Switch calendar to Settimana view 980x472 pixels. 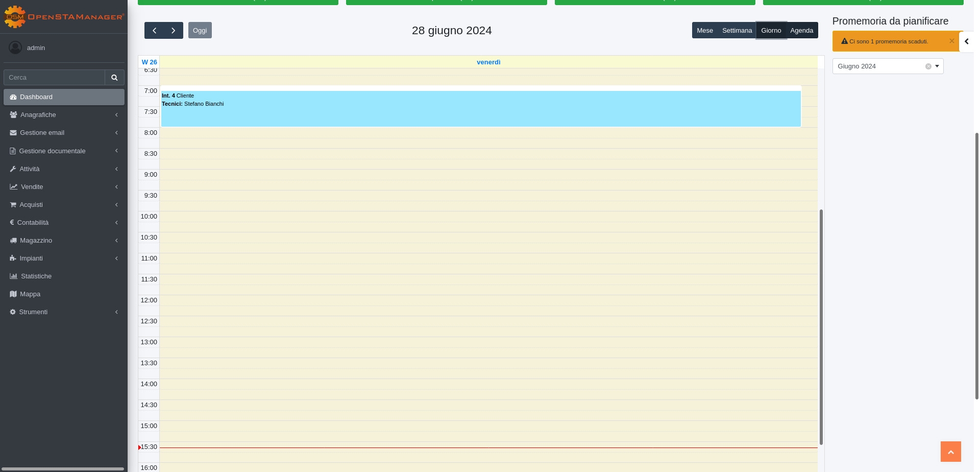tap(737, 31)
